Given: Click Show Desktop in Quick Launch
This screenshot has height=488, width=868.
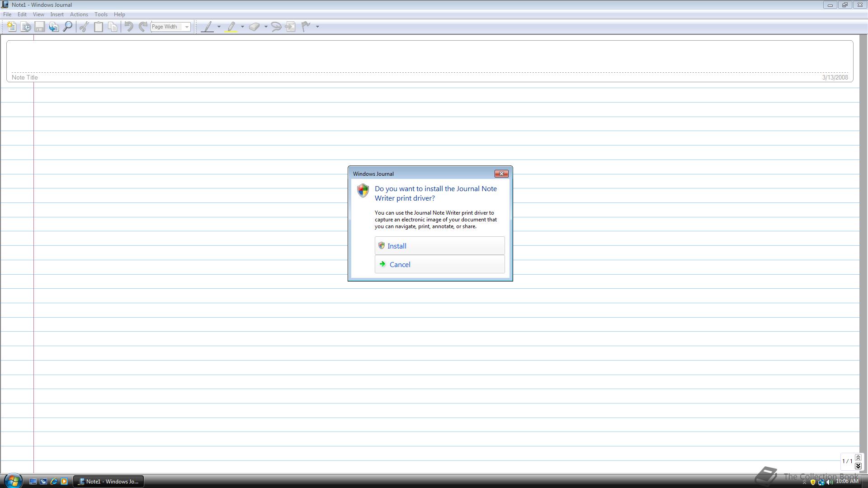Looking at the screenshot, I should click(x=33, y=482).
